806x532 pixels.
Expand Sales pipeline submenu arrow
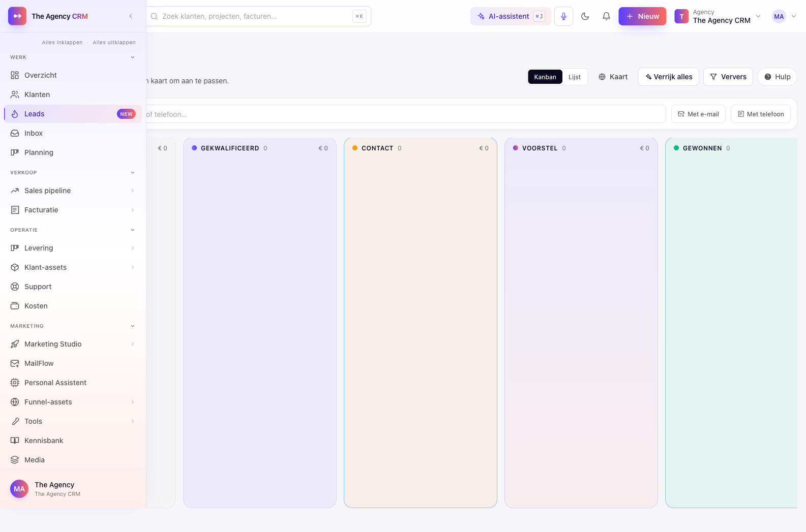click(x=133, y=191)
